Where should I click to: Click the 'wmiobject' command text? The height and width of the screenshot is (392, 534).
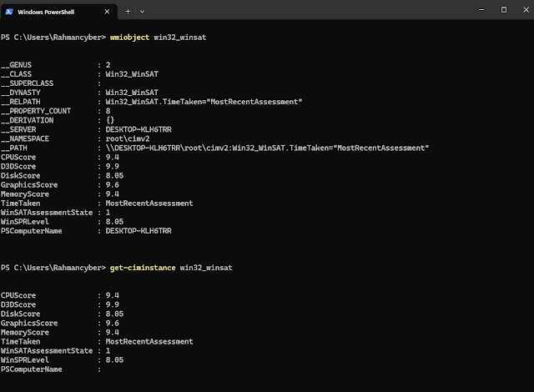pos(129,38)
